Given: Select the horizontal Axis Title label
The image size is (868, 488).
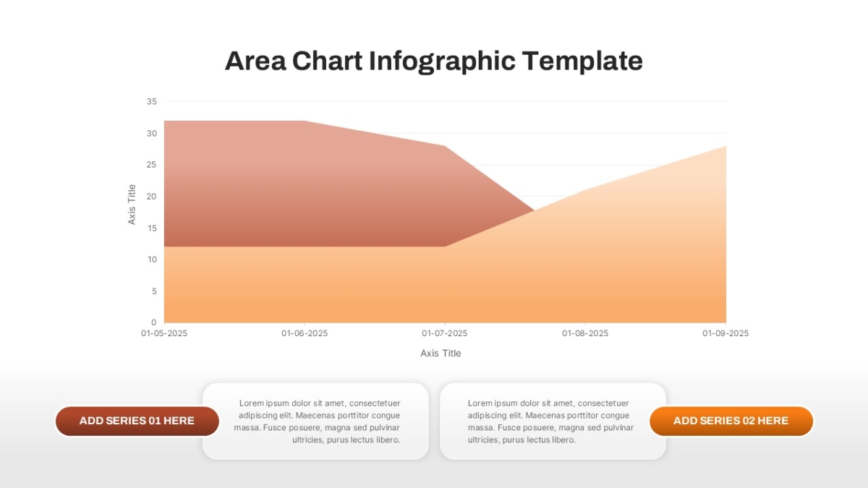Looking at the screenshot, I should coord(441,354).
